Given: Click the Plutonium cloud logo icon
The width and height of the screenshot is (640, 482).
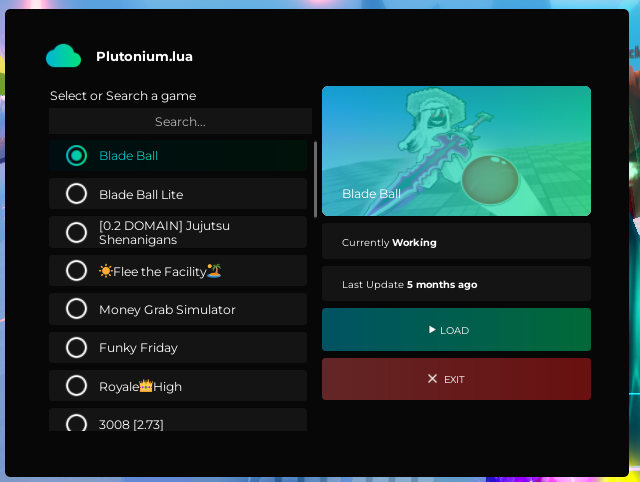Looking at the screenshot, I should (63, 56).
